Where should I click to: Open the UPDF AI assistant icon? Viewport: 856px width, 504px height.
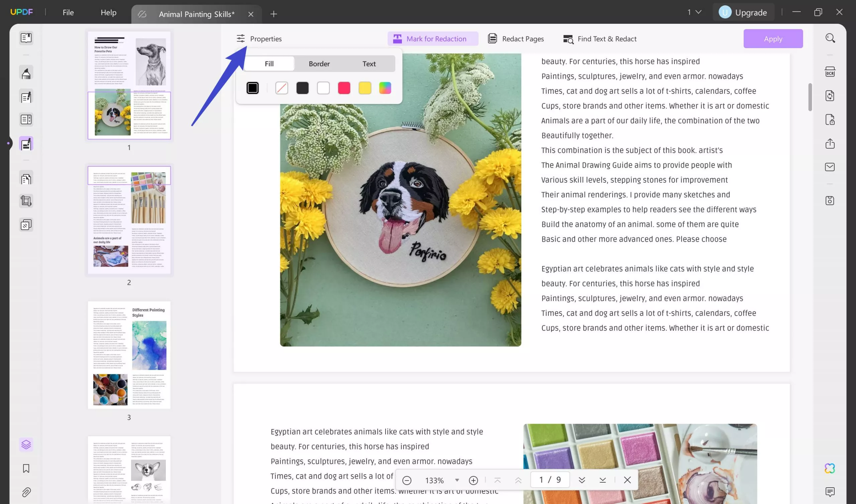point(830,468)
